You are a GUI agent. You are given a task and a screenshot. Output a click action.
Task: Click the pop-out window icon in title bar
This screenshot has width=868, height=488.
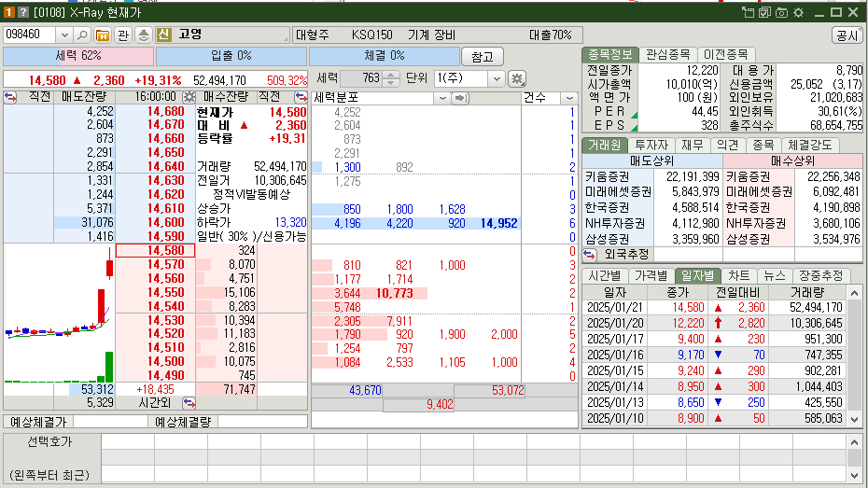point(748,12)
